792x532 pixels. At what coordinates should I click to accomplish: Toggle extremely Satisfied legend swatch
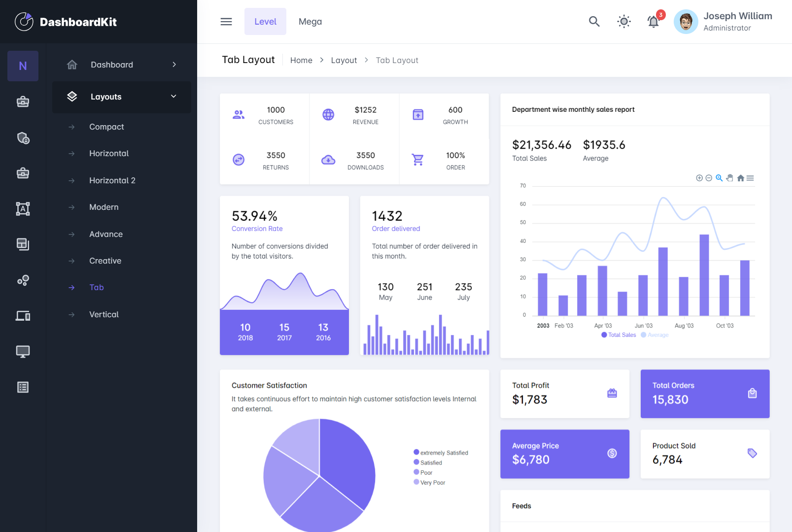pyautogui.click(x=416, y=452)
